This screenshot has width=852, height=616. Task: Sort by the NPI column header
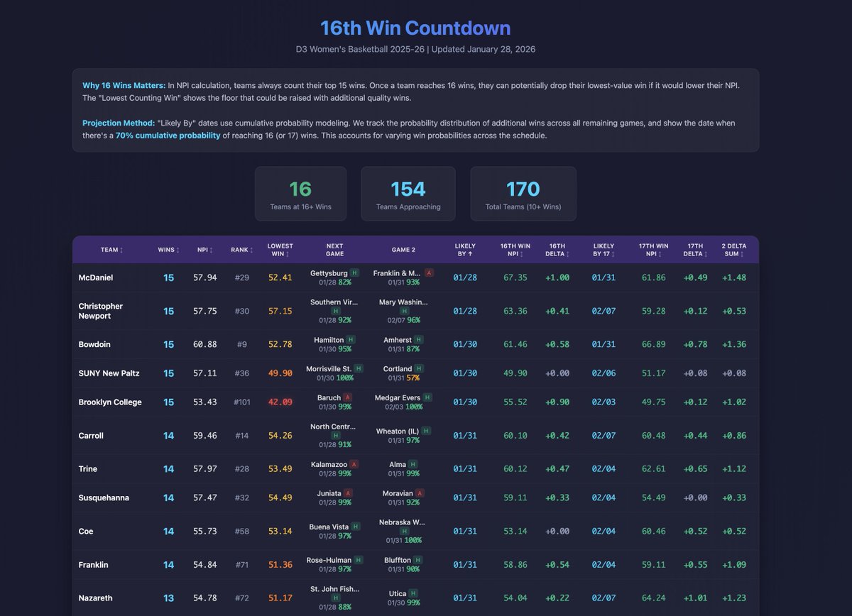point(204,250)
